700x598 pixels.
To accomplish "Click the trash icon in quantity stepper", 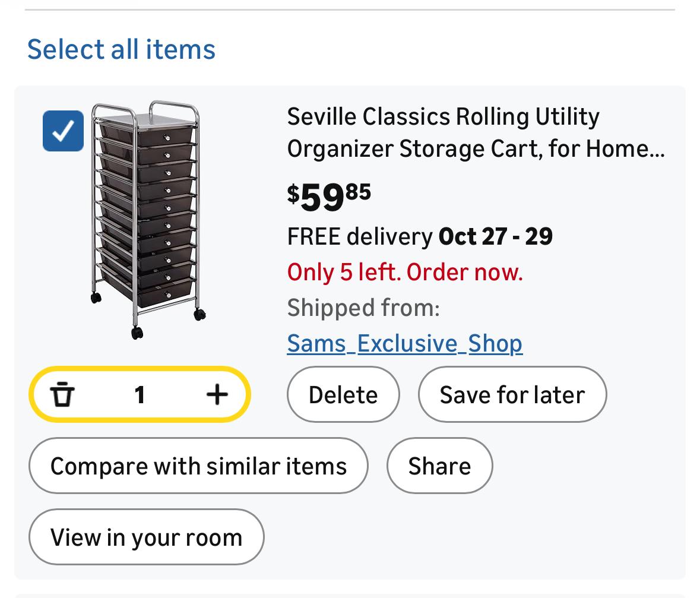I will (x=62, y=394).
